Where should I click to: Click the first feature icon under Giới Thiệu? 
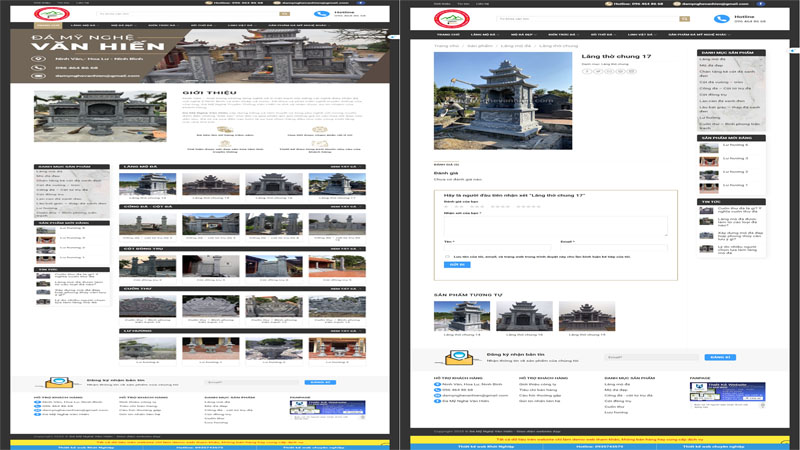pos(225,130)
